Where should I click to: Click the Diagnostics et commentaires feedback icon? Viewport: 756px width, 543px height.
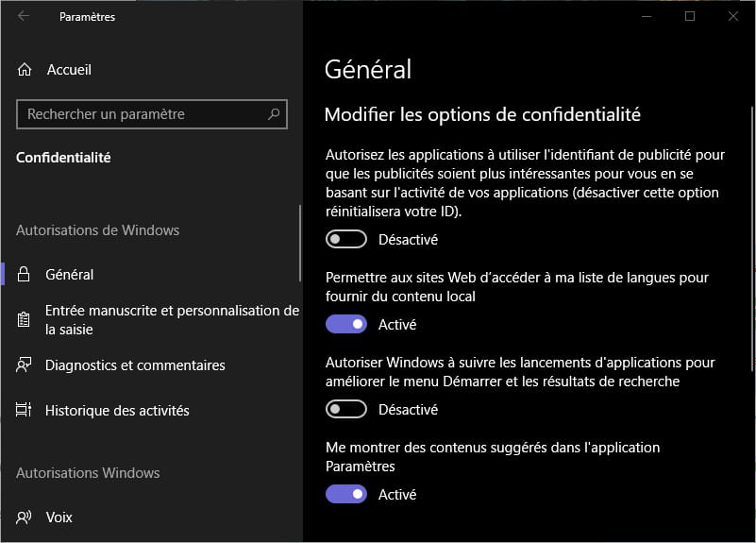point(25,365)
